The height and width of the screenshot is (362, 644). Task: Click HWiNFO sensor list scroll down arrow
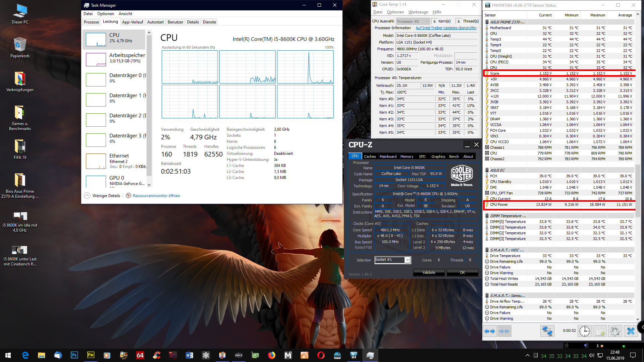(638, 319)
